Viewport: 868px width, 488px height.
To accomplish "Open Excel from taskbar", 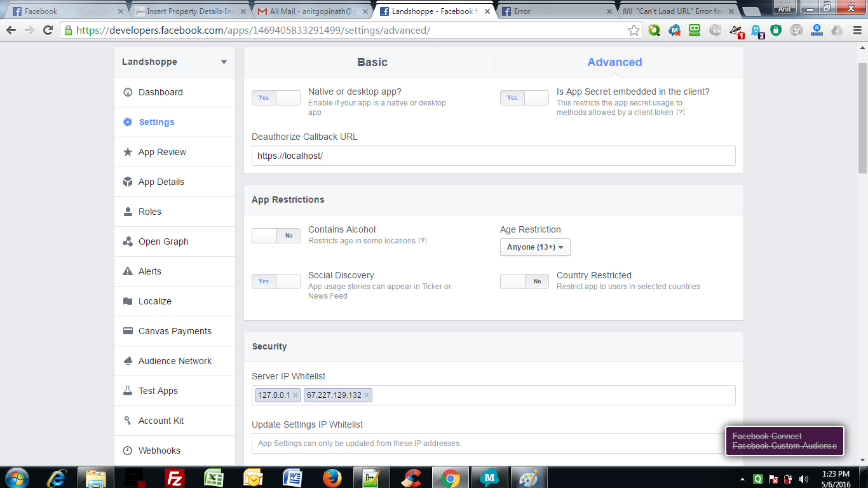I will coord(214,478).
